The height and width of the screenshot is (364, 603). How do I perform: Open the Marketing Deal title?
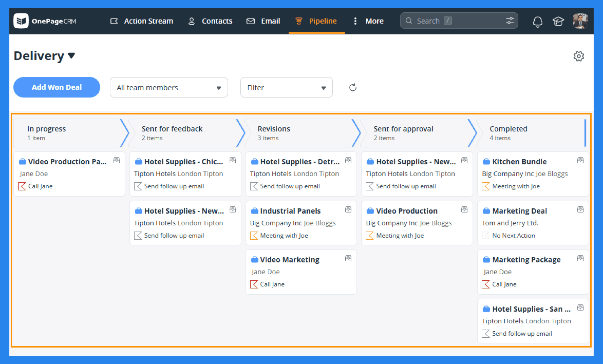coord(520,211)
